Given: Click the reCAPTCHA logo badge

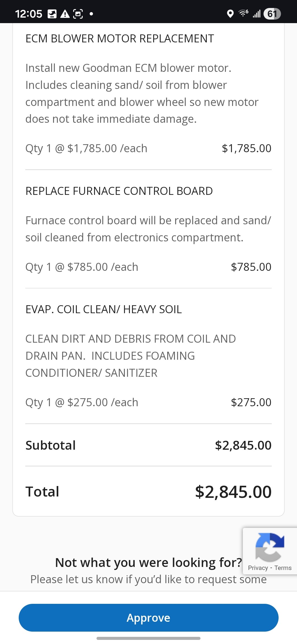Looking at the screenshot, I should (x=269, y=547).
